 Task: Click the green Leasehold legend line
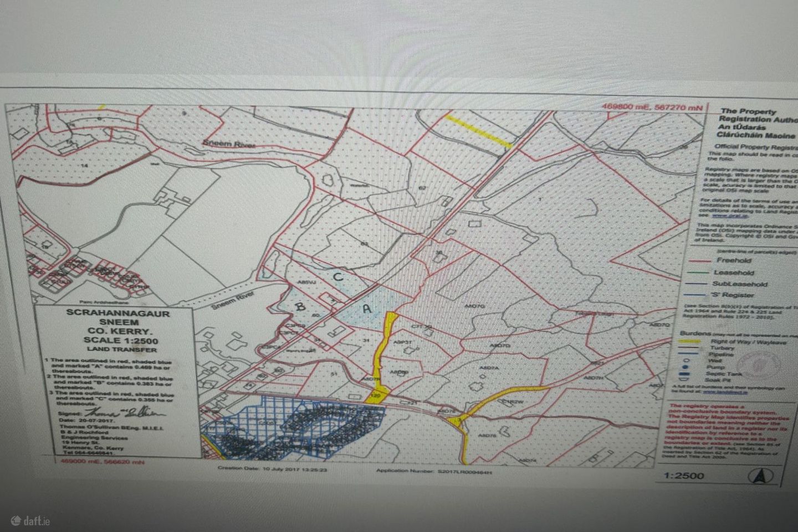coord(688,273)
